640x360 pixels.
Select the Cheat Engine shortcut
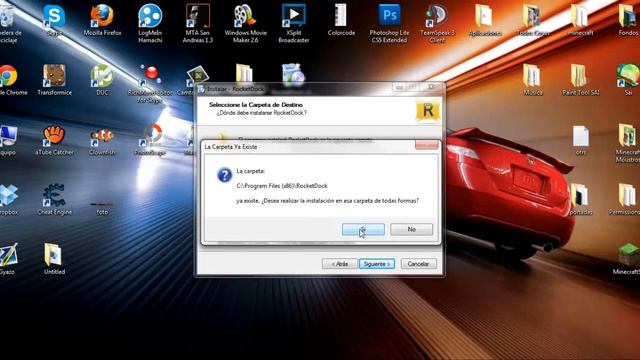click(x=54, y=200)
